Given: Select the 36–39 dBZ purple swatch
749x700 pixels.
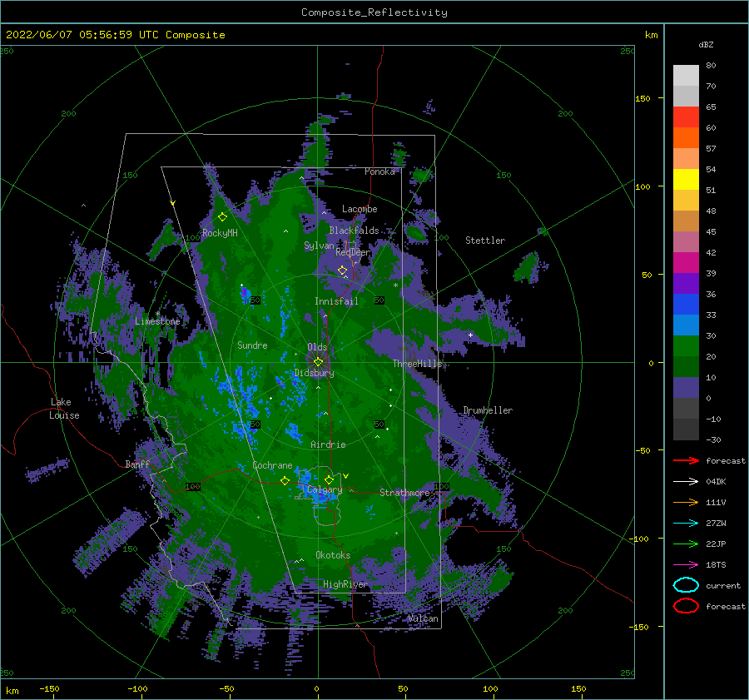Looking at the screenshot, I should [686, 284].
